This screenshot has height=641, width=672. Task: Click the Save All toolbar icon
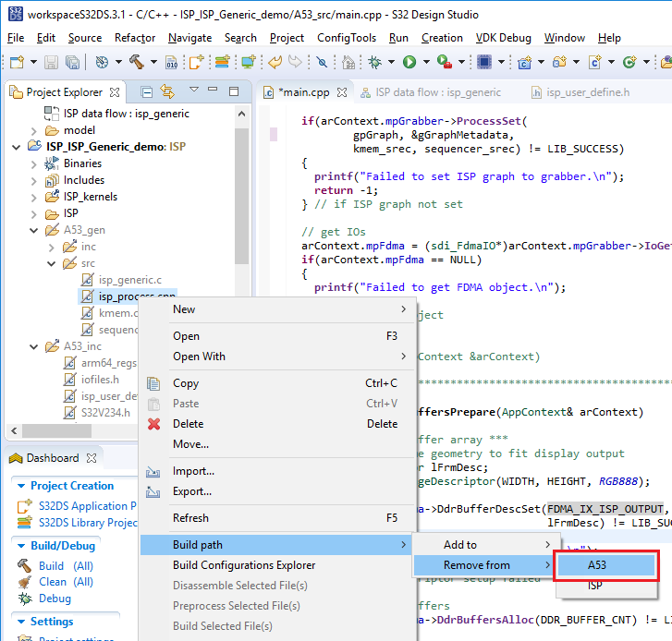point(71,62)
